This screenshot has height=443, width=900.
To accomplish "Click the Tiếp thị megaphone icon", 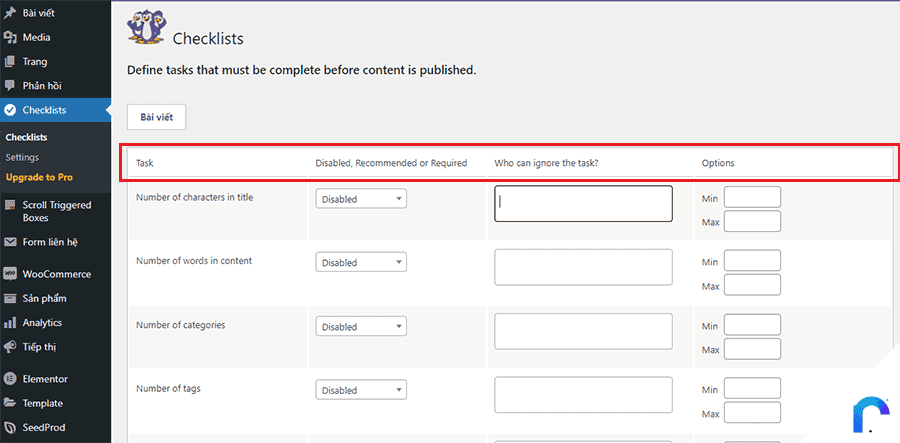I will tap(10, 347).
